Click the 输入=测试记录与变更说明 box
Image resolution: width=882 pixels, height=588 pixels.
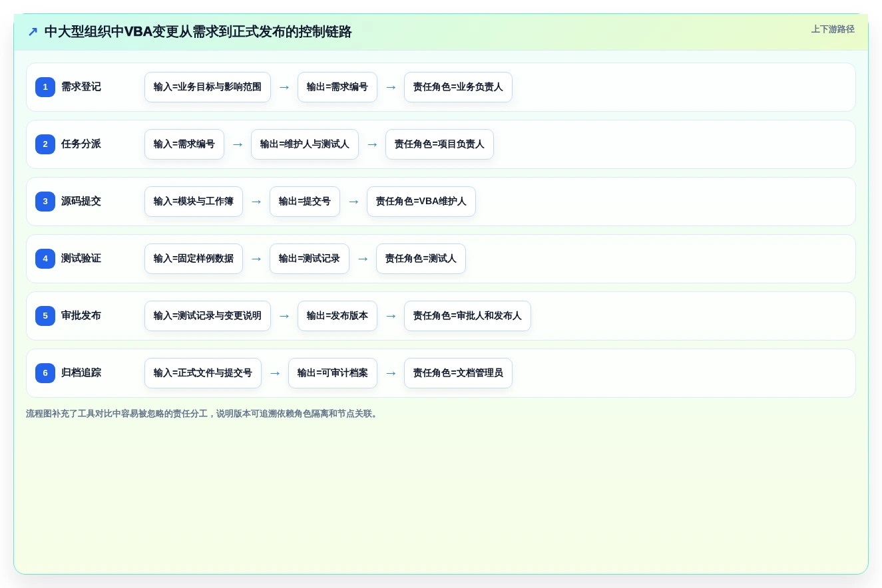pyautogui.click(x=208, y=316)
